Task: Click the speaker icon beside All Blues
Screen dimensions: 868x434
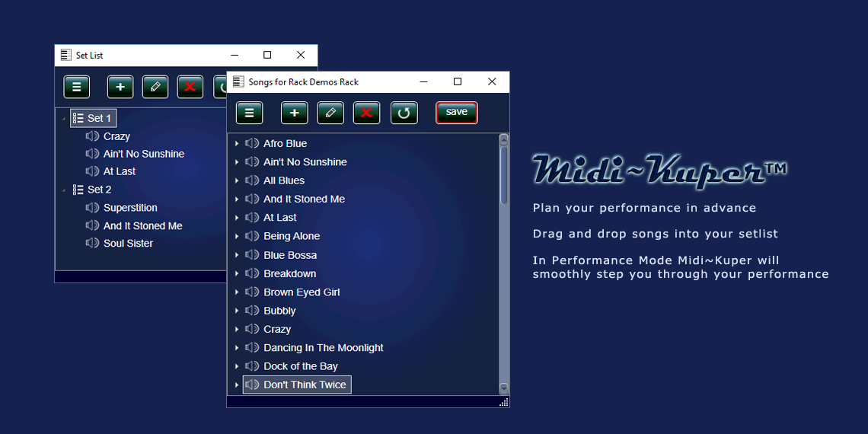Action: point(252,180)
